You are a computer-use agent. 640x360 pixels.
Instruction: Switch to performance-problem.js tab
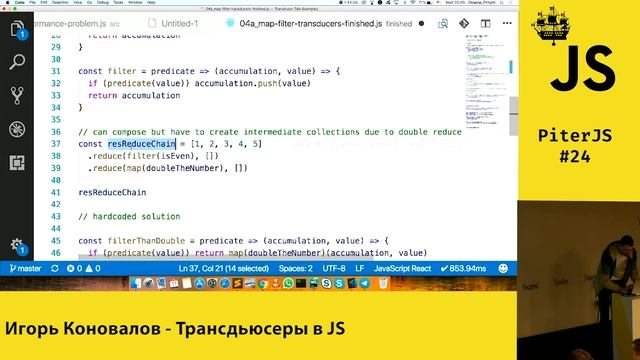coord(76,24)
